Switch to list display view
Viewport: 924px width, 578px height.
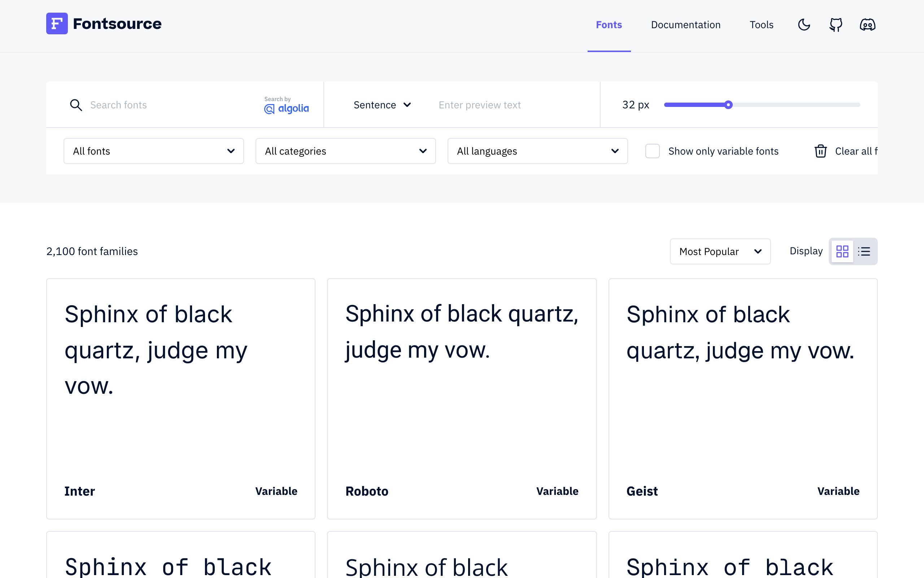864,251
